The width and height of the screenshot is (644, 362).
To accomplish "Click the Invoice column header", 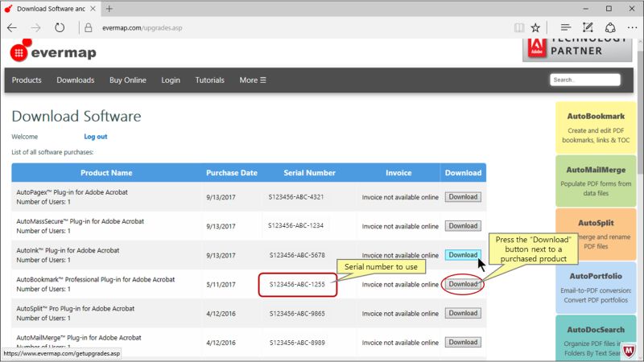I will click(398, 173).
